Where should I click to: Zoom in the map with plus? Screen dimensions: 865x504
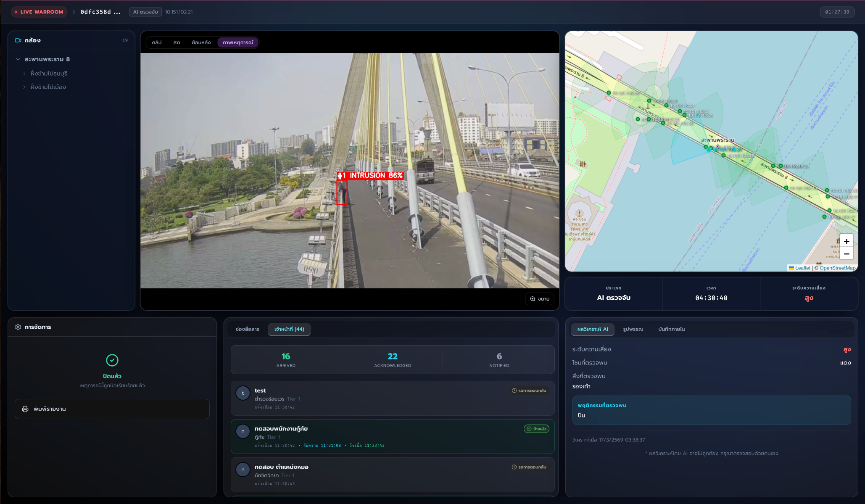[847, 241]
